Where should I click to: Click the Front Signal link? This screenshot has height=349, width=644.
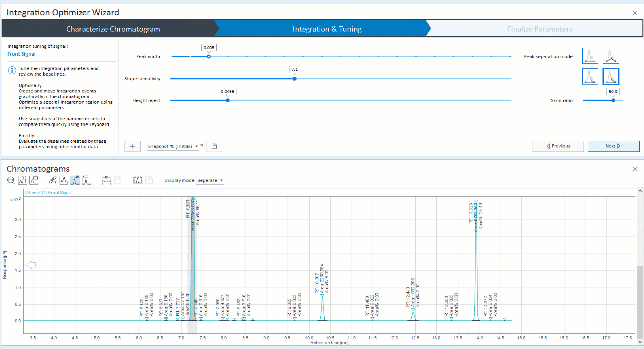(x=21, y=54)
